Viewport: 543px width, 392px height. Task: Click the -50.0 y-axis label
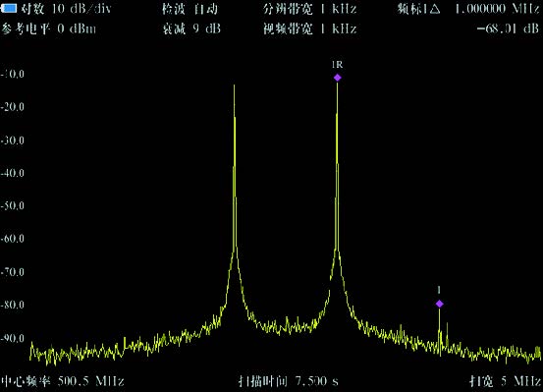[12, 205]
